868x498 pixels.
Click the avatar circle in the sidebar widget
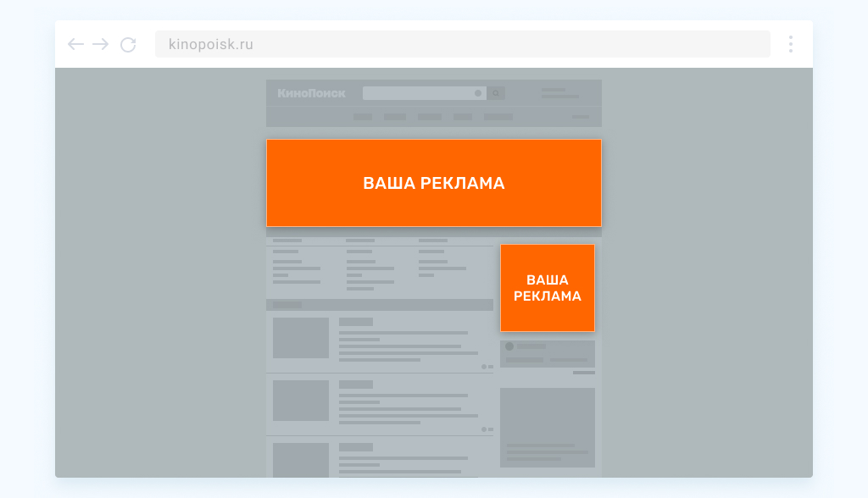[x=509, y=346]
